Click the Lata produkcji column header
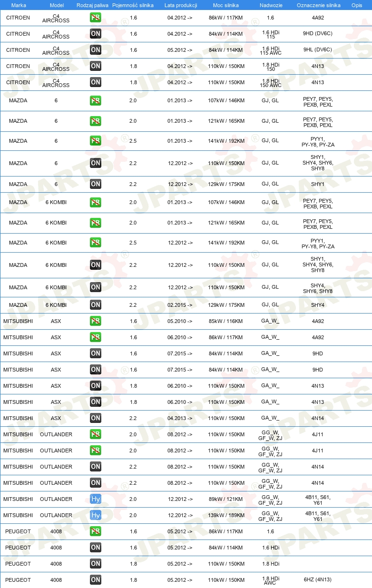The image size is (372, 588). point(181,5)
